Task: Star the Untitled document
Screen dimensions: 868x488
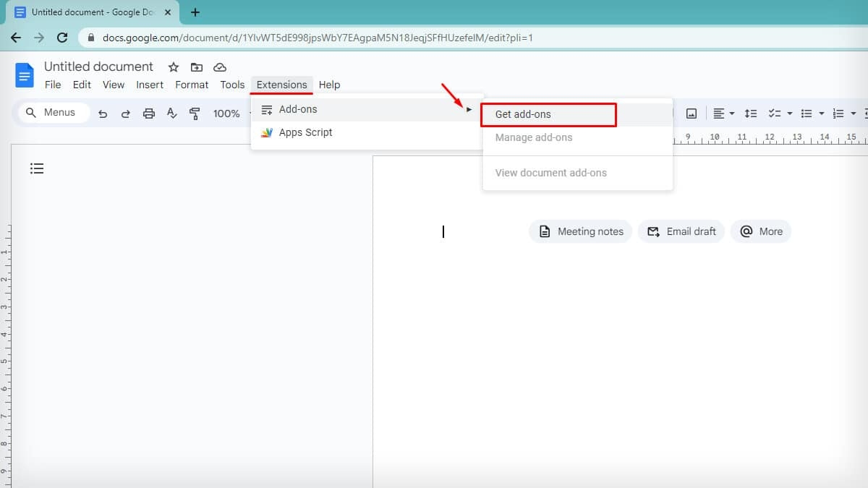Action: pos(173,67)
